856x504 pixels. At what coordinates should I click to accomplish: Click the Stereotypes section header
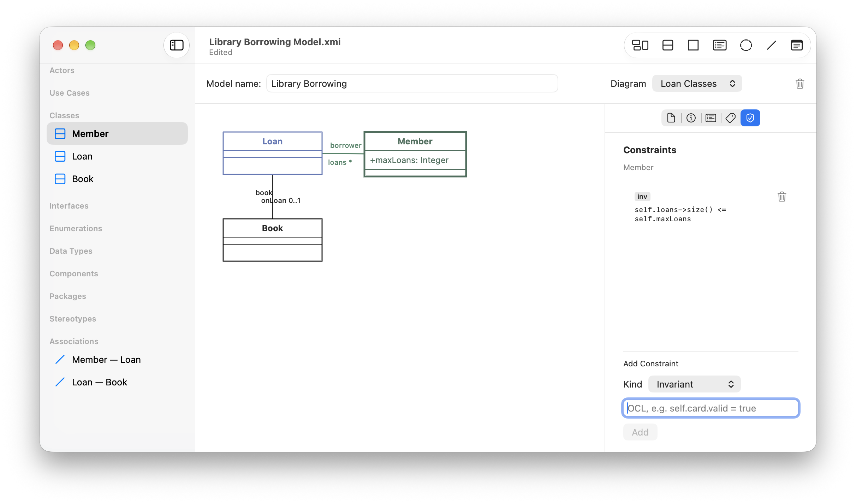pyautogui.click(x=72, y=319)
